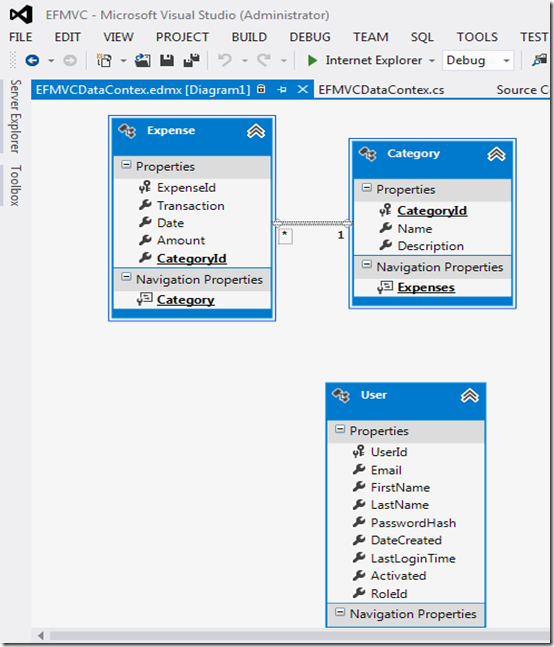The height and width of the screenshot is (647, 554).
Task: Close the EFMVCDataContex.edmx tab
Action: (x=302, y=89)
